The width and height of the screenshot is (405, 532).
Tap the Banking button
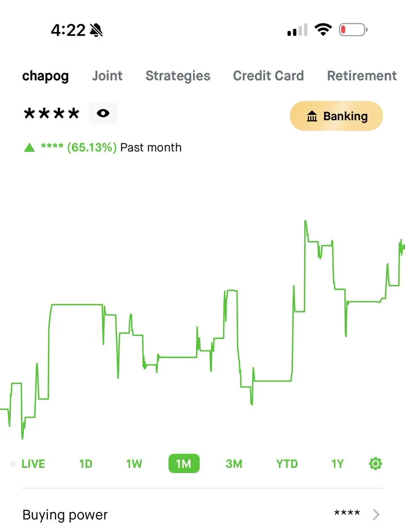[336, 116]
